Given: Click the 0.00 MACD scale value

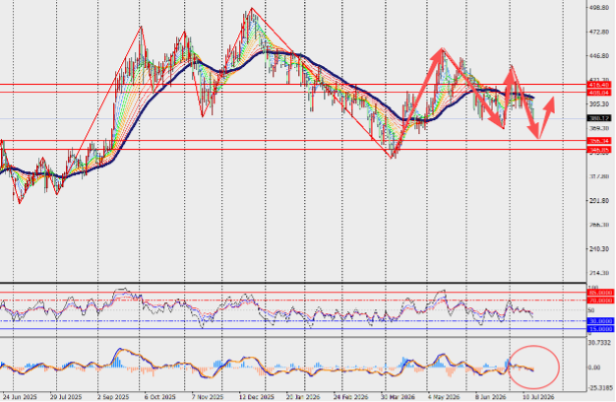Looking at the screenshot, I should (x=594, y=368).
